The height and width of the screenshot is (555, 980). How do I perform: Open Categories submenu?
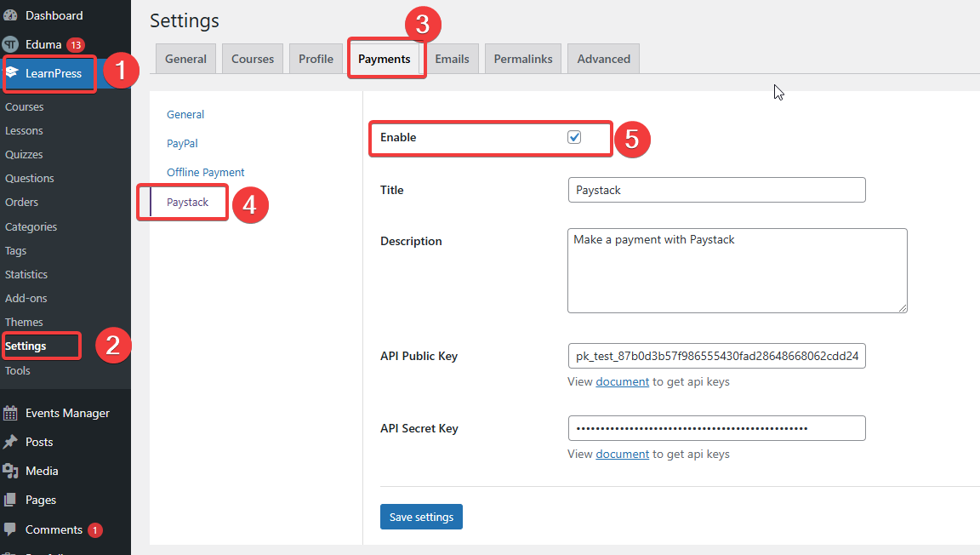click(31, 227)
